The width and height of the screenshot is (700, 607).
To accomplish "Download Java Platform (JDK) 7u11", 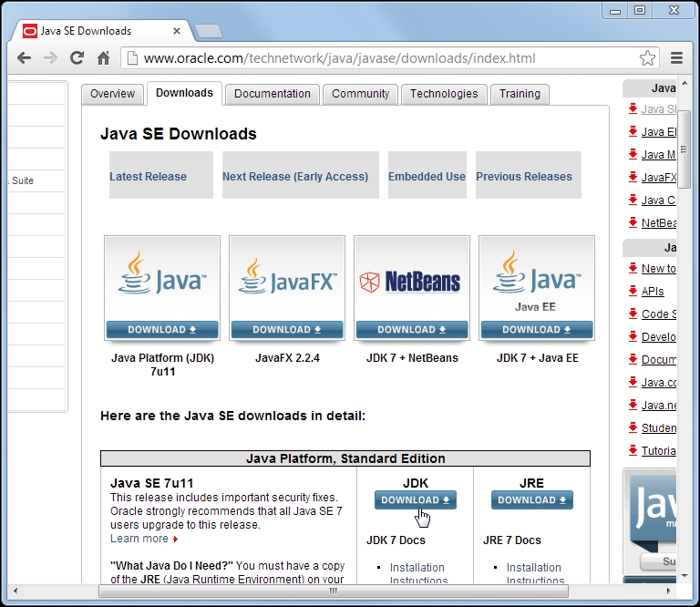I will pyautogui.click(x=162, y=330).
